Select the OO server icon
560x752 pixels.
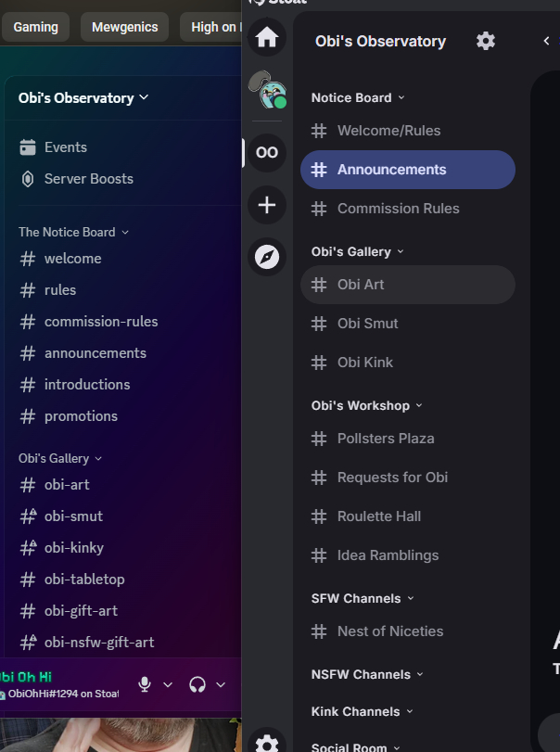click(267, 153)
